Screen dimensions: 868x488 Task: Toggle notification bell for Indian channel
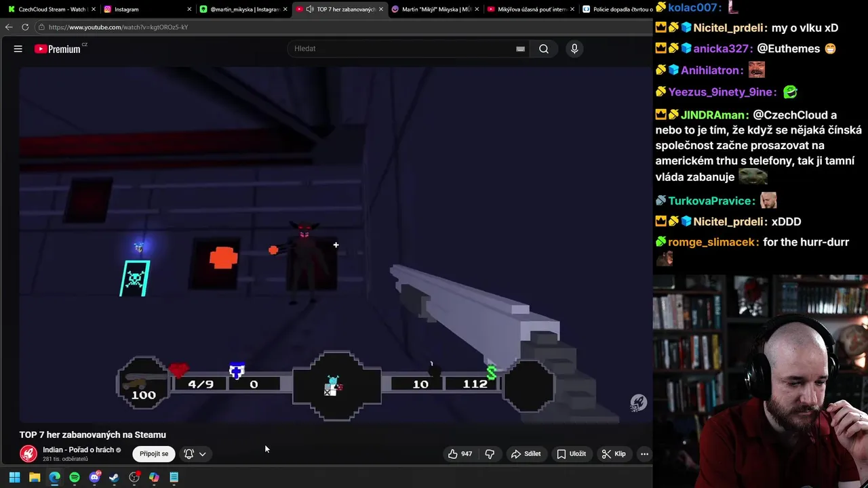(189, 453)
